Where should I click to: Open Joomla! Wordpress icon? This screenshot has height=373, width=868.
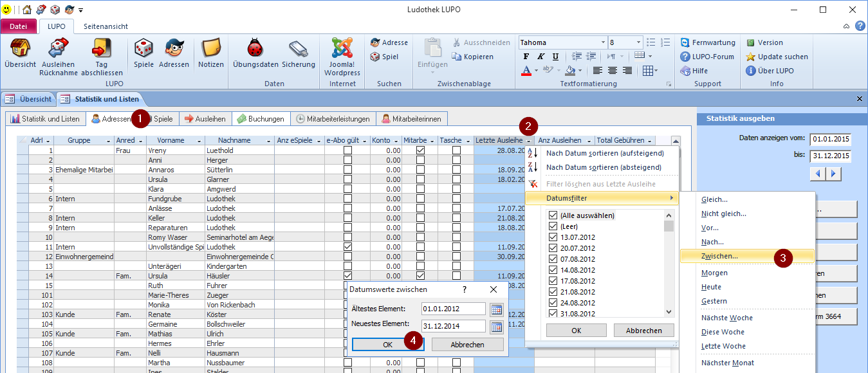pyautogui.click(x=342, y=57)
